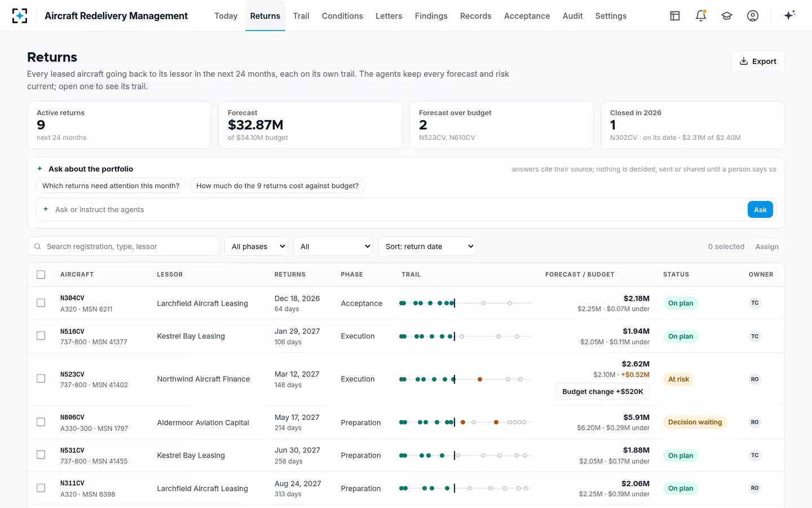This screenshot has height=508, width=812.
Task: Open the Sort: return date dropdown
Action: [427, 246]
